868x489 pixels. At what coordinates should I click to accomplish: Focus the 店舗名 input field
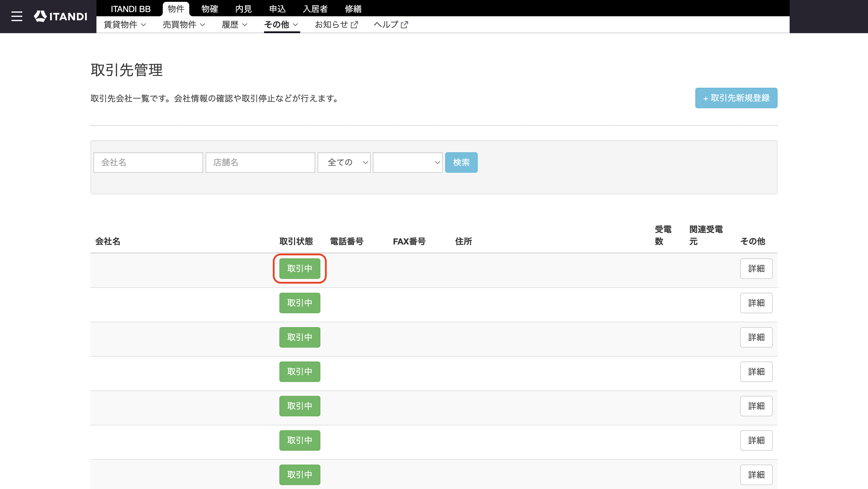click(260, 162)
